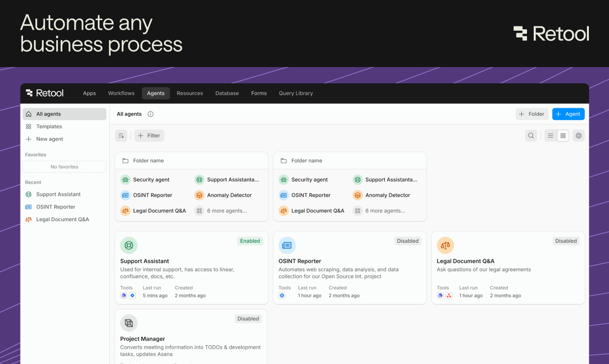Click Jira tool icon on Support Assistant

coord(132,296)
